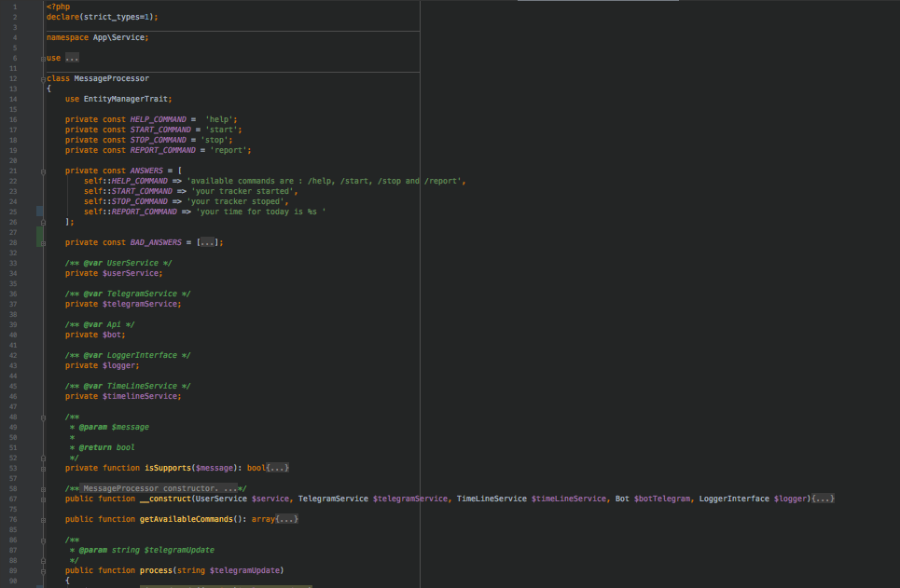The width and height of the screenshot is (900, 588).
Task: Collapse the process function fold marker
Action: tap(43, 570)
